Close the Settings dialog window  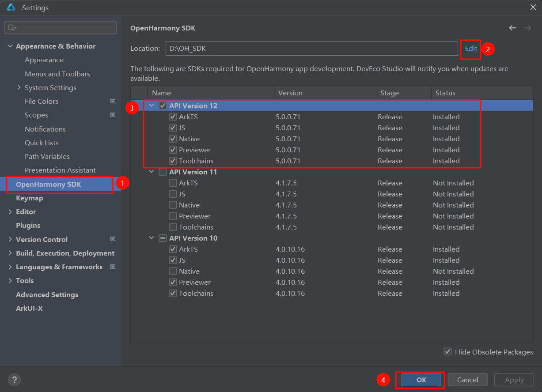coord(533,7)
